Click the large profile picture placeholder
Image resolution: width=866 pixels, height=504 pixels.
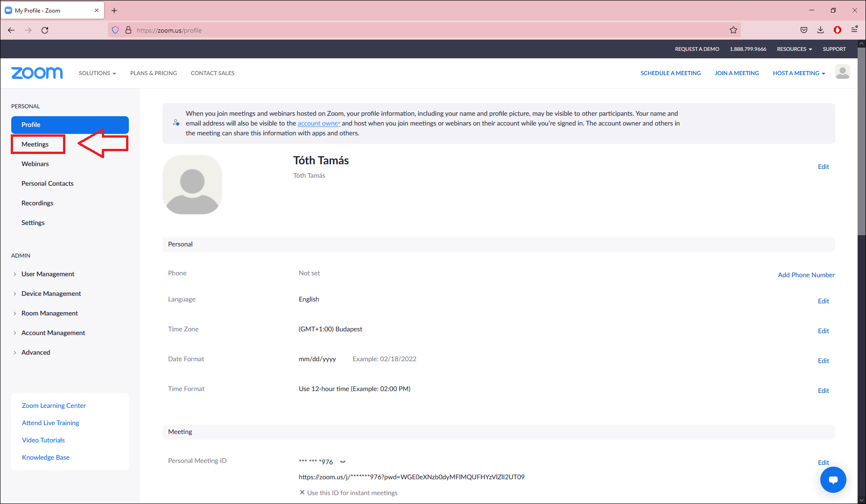192,185
